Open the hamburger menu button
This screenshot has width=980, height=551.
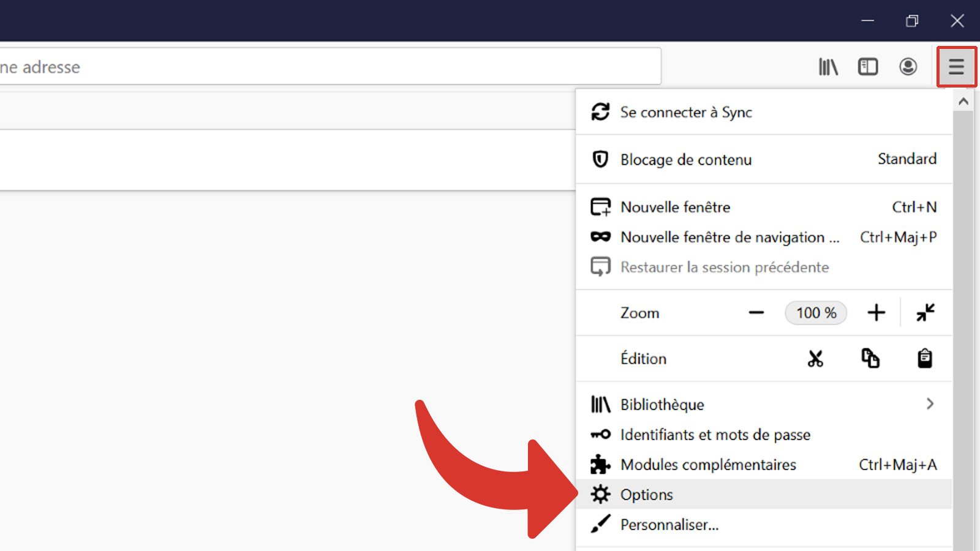click(x=956, y=67)
